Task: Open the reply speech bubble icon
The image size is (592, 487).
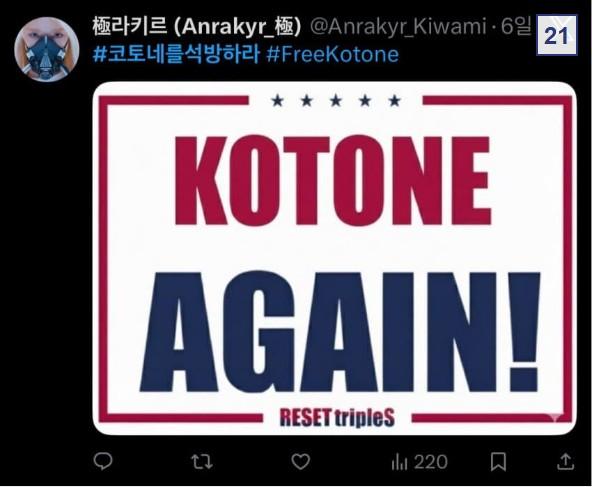Action: tap(103, 461)
